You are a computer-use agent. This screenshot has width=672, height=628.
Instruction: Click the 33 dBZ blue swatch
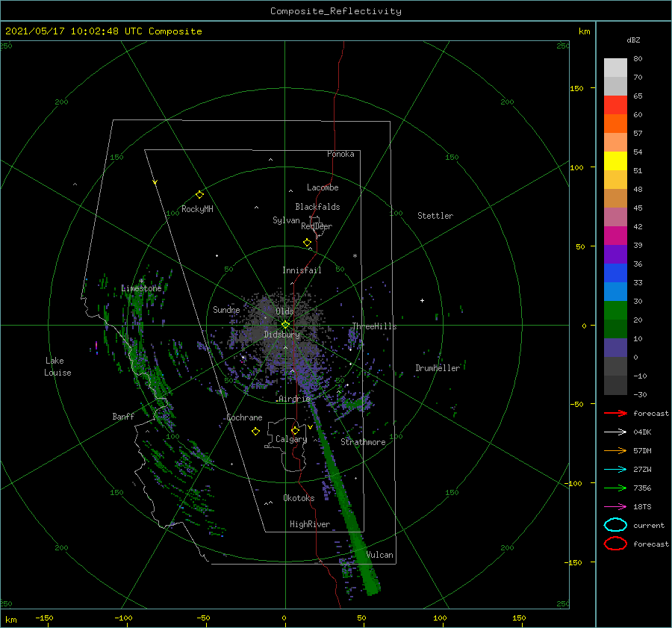[x=615, y=291]
